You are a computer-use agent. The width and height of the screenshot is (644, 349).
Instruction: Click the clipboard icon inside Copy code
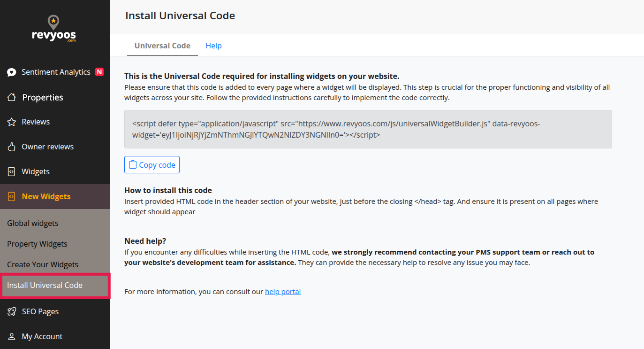tap(133, 164)
